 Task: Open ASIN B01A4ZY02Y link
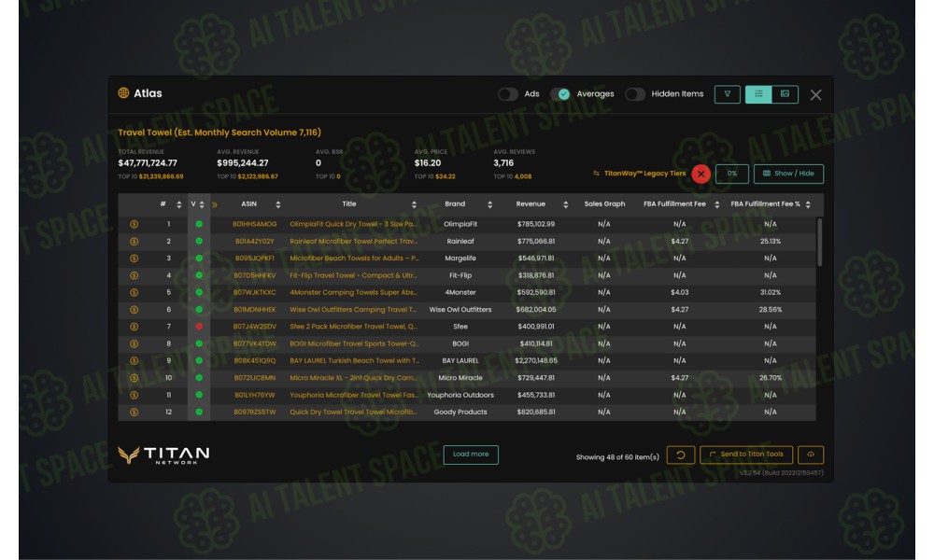point(255,242)
